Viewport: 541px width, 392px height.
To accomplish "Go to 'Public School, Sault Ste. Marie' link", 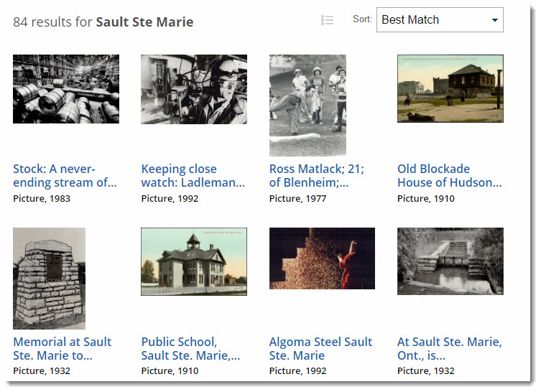I will (190, 348).
